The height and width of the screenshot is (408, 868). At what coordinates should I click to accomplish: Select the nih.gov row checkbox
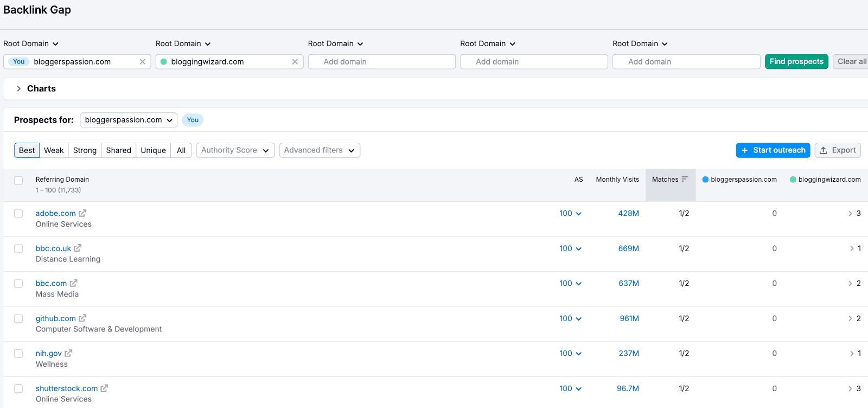tap(18, 354)
